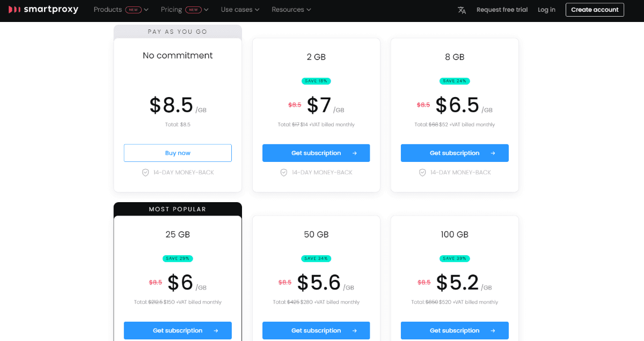Click the $7 /GB price
This screenshot has height=341, width=644.
pos(325,106)
